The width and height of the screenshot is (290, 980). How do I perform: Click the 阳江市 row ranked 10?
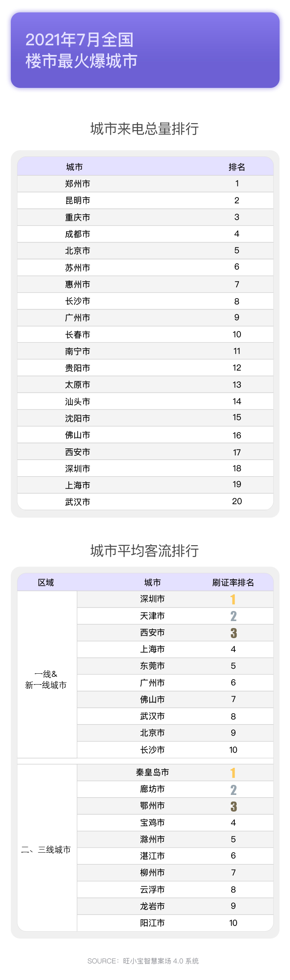(x=175, y=923)
